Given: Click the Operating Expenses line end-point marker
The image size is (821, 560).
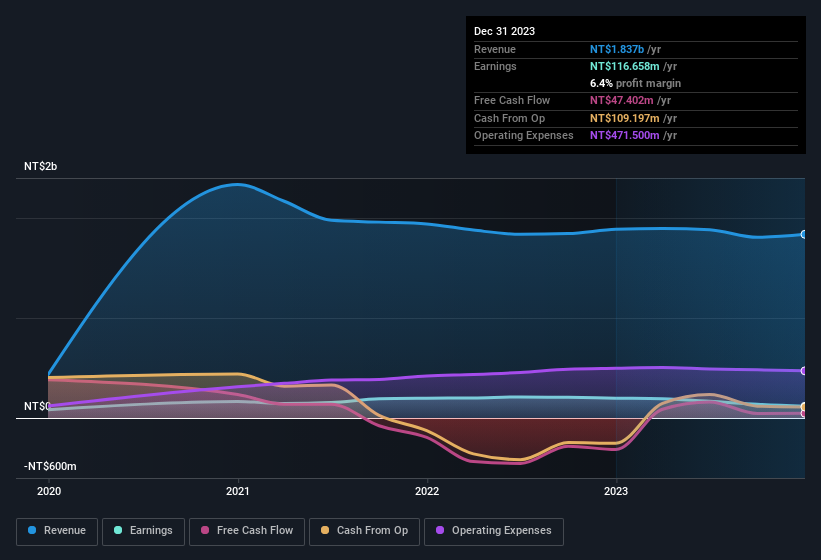Looking at the screenshot, I should [804, 371].
